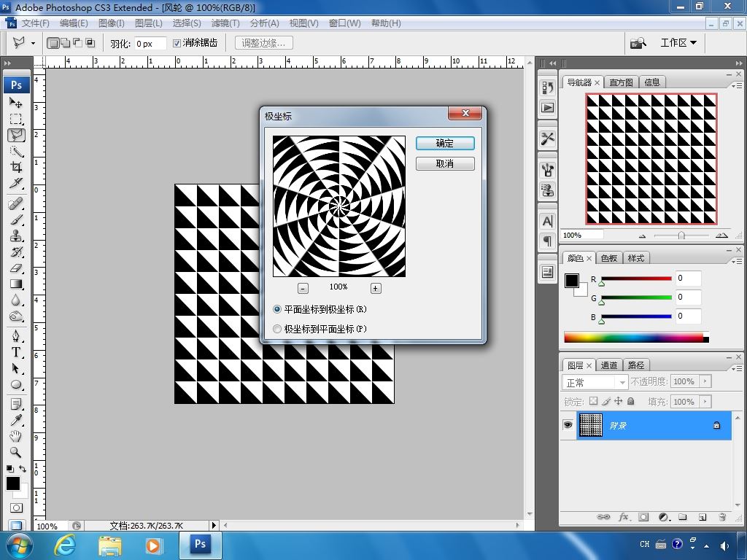
Task: Click the color spectrum ramp bar
Action: click(633, 338)
